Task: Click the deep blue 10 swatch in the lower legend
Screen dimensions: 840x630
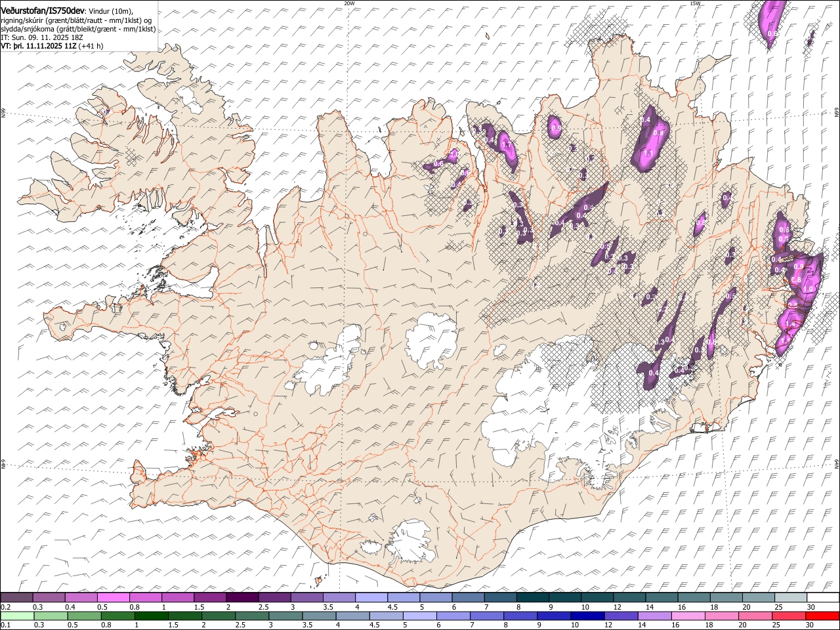Action: [x=587, y=616]
